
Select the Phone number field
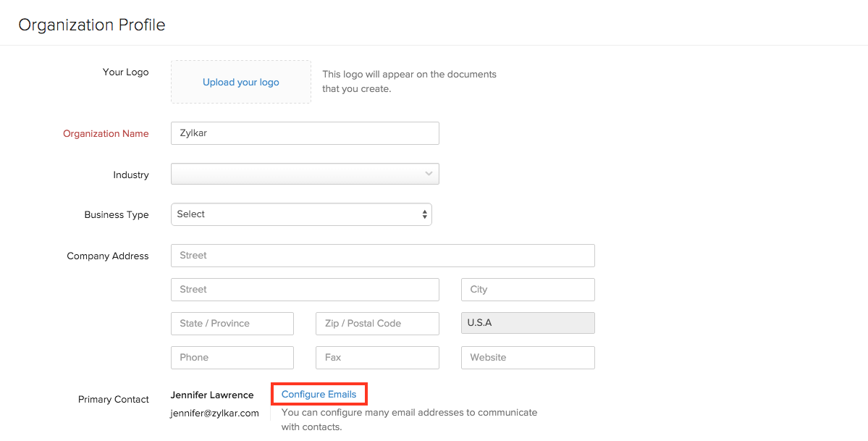coord(232,357)
